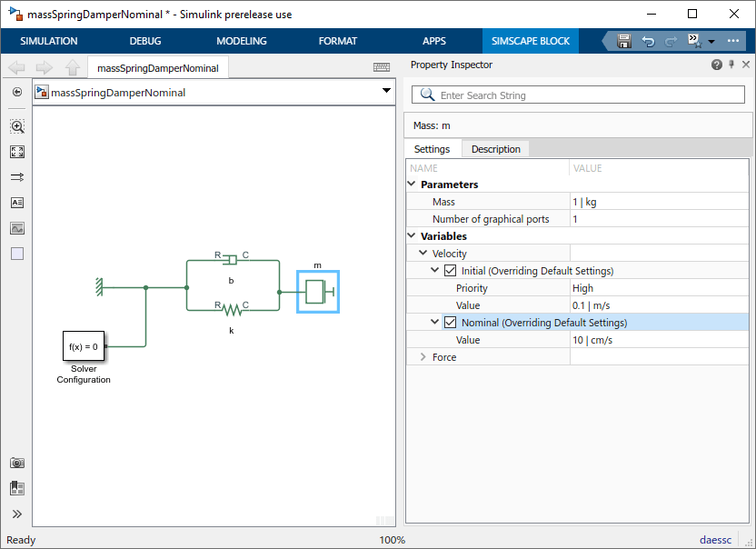
Task: Click the 100% zoom status text
Action: (x=392, y=540)
